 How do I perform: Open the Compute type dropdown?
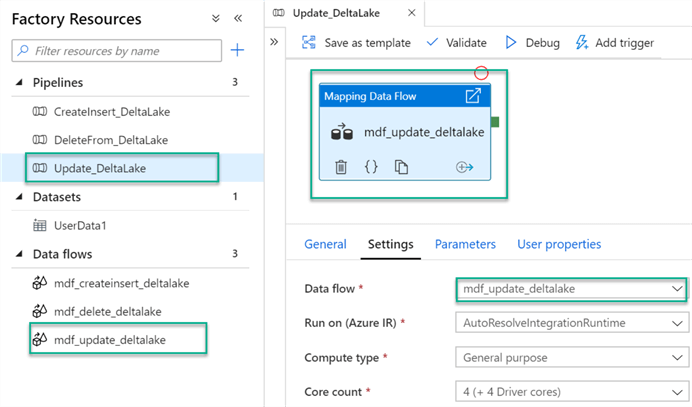tap(572, 356)
